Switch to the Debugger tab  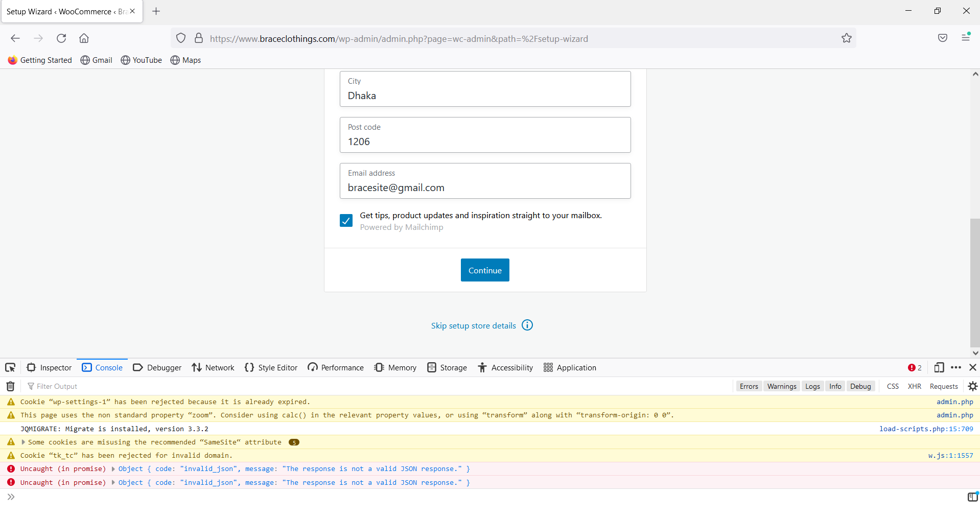tap(157, 368)
